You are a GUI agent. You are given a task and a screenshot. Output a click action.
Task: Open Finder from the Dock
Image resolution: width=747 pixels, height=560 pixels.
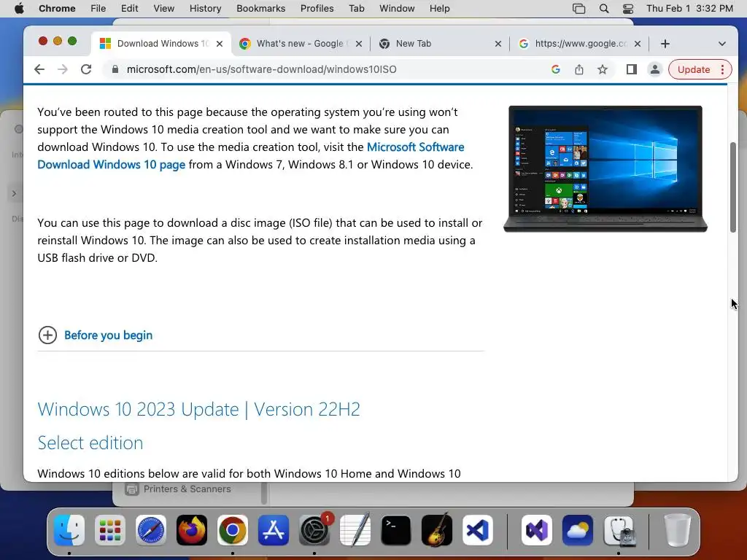(x=69, y=530)
